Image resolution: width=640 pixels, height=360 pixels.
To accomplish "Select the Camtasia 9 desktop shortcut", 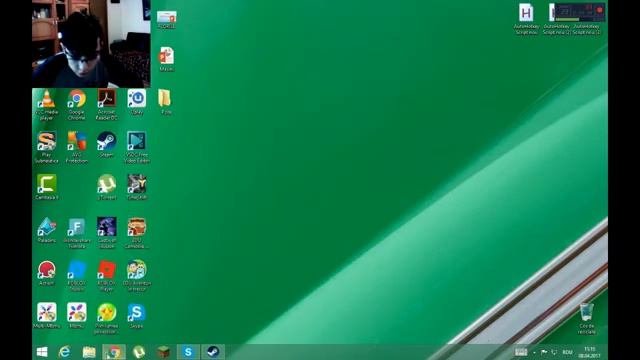I will click(x=47, y=187).
